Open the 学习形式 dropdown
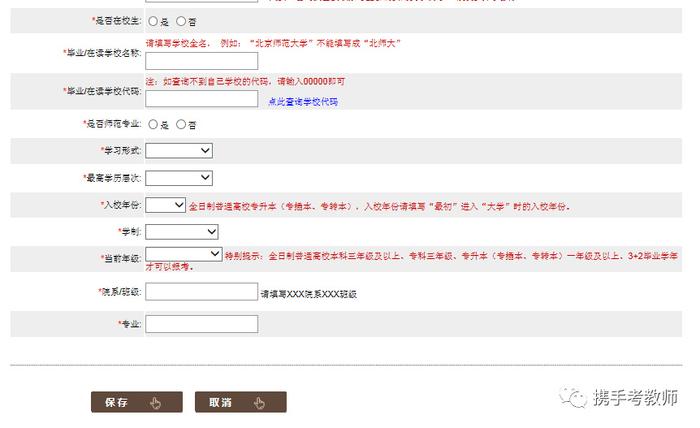 (179, 150)
